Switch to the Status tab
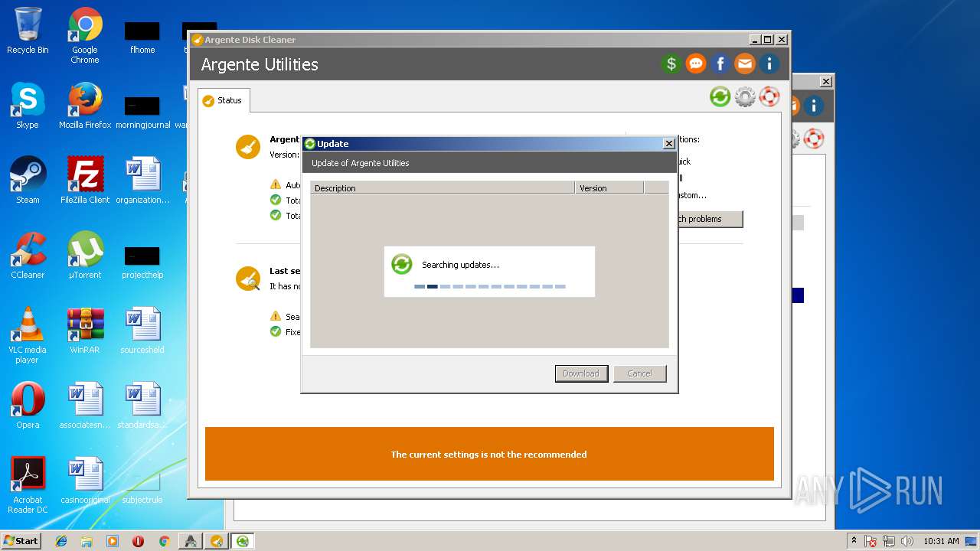980x551 pixels. (x=223, y=100)
